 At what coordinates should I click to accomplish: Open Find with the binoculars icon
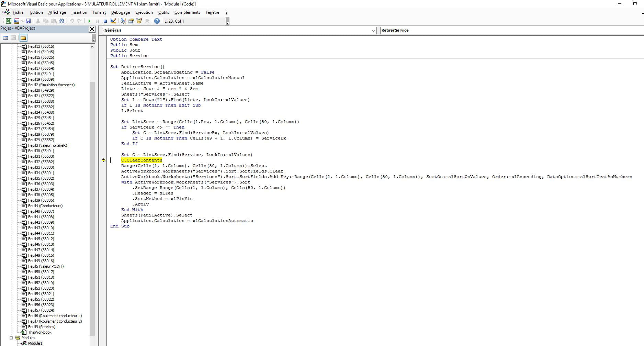pyautogui.click(x=61, y=21)
